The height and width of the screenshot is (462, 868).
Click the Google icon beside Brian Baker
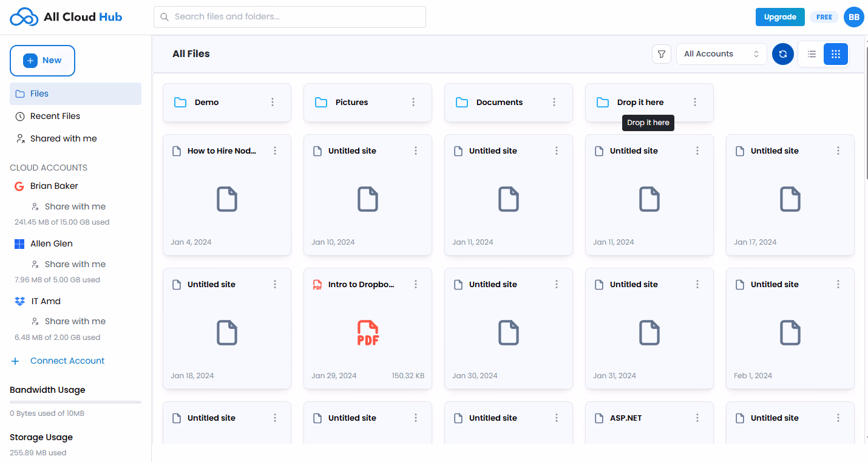click(x=19, y=186)
